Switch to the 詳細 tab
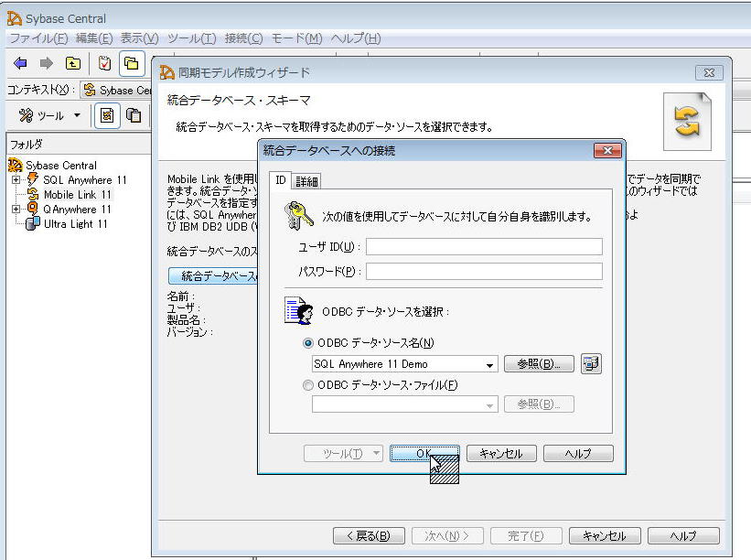Image resolution: width=751 pixels, height=560 pixels. pos(307,181)
